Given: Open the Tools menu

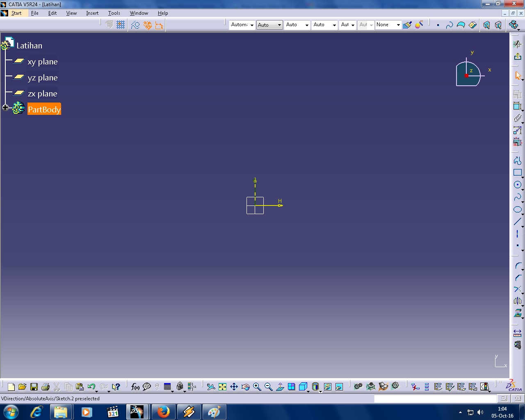Looking at the screenshot, I should point(114,13).
